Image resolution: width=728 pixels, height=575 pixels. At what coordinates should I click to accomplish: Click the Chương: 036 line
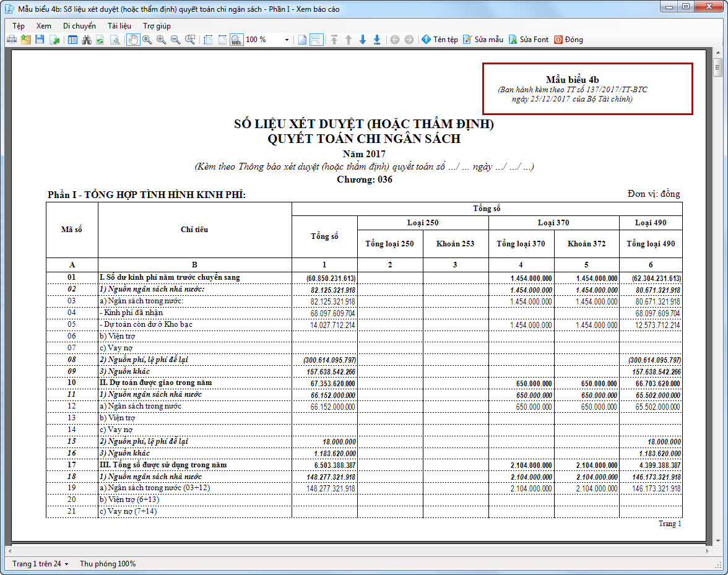coord(365,179)
